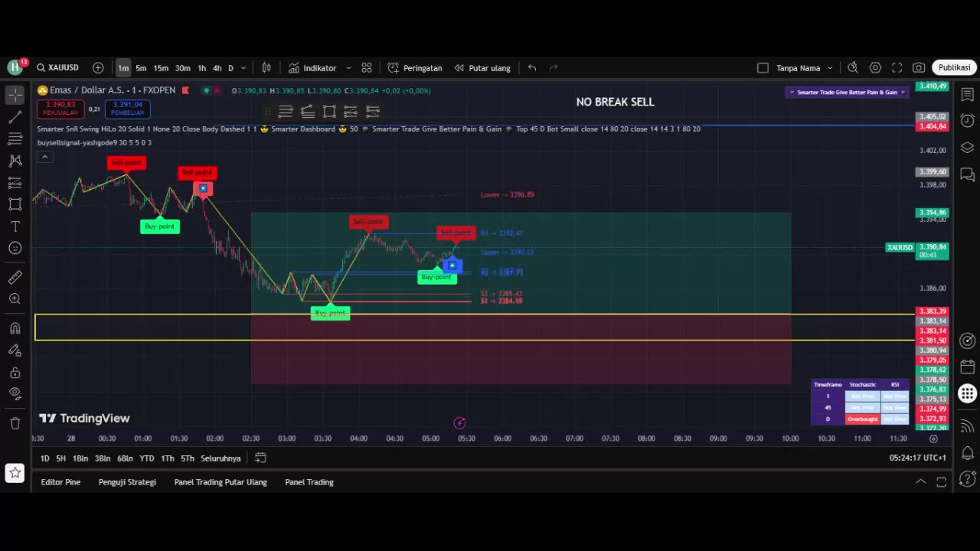Open the help center question icon
Image resolution: width=980 pixels, height=551 pixels.
[x=967, y=479]
